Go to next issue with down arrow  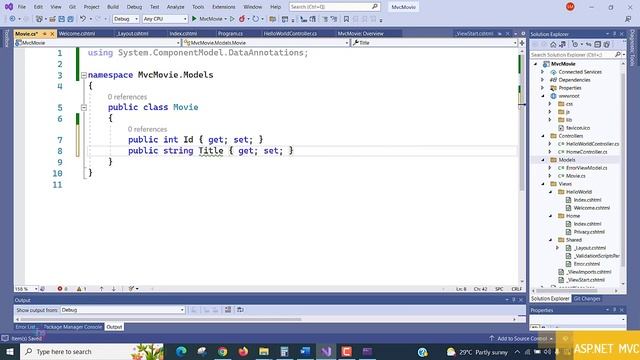tap(113, 289)
